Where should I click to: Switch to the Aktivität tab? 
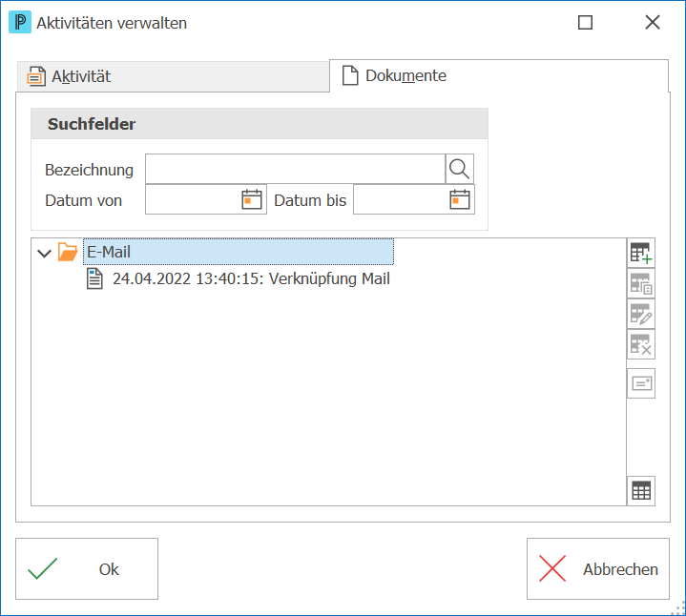pos(173,76)
